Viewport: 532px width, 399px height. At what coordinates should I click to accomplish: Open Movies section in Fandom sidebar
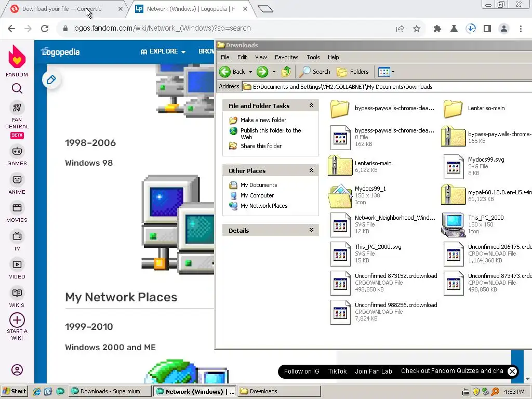click(17, 212)
